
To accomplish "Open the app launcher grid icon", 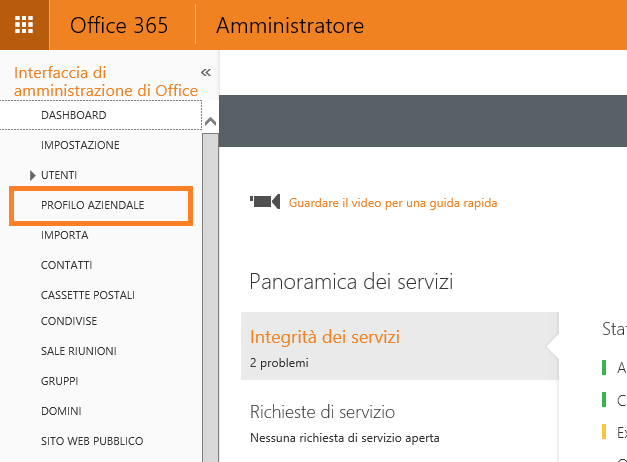I will tap(24, 25).
